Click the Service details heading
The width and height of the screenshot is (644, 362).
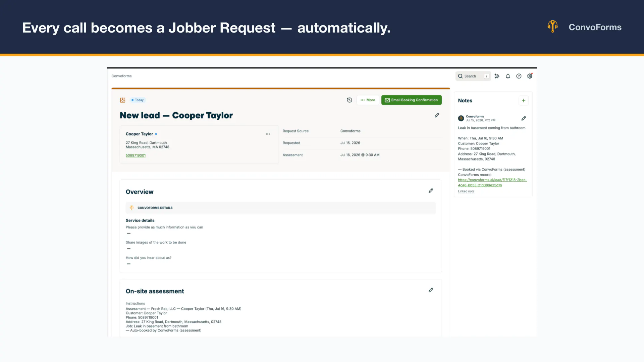[140, 221]
